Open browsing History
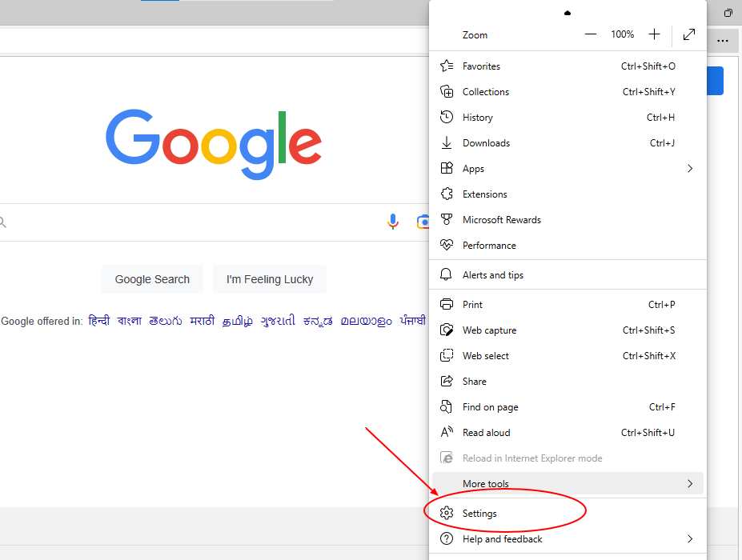This screenshot has width=742, height=560. [x=479, y=117]
